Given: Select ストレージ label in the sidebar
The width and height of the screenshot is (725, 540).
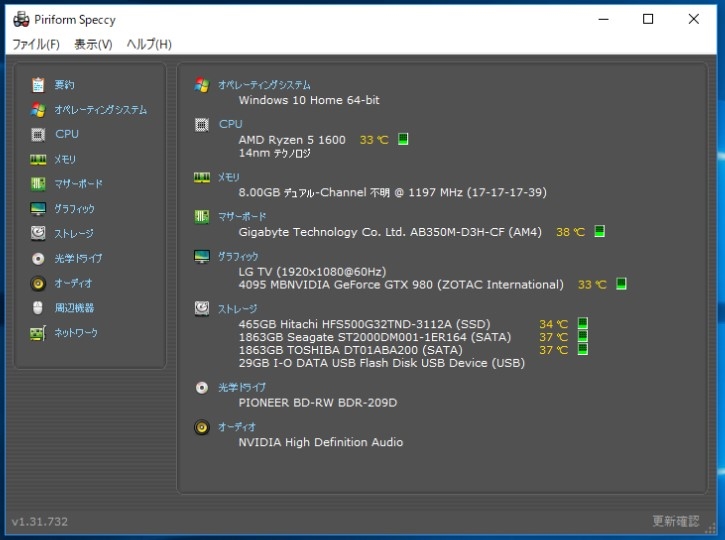Looking at the screenshot, I should pos(74,233).
